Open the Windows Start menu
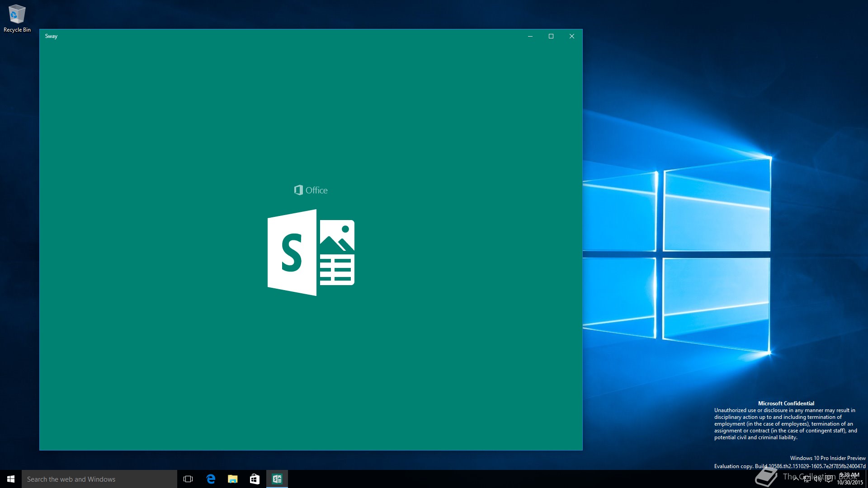The height and width of the screenshot is (488, 868). click(x=11, y=479)
